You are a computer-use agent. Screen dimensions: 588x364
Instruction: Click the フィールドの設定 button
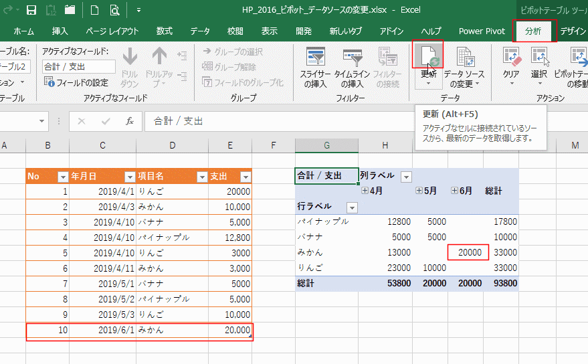76,82
